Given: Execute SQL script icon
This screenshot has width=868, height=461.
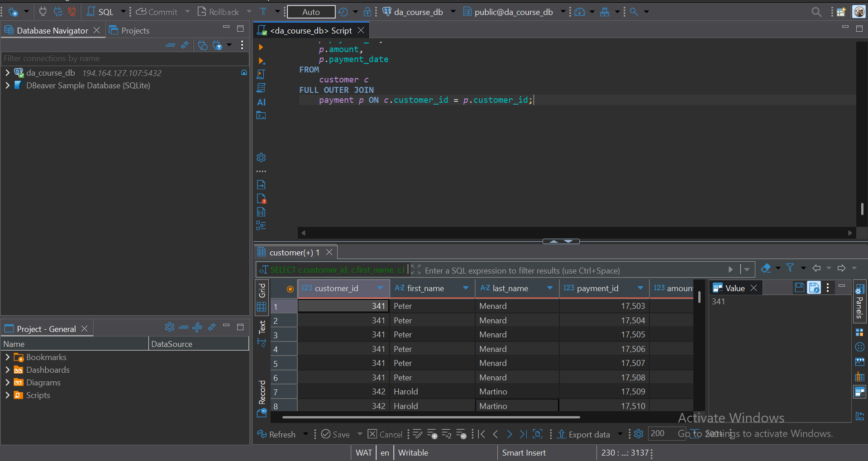Looking at the screenshot, I should 261,74.
